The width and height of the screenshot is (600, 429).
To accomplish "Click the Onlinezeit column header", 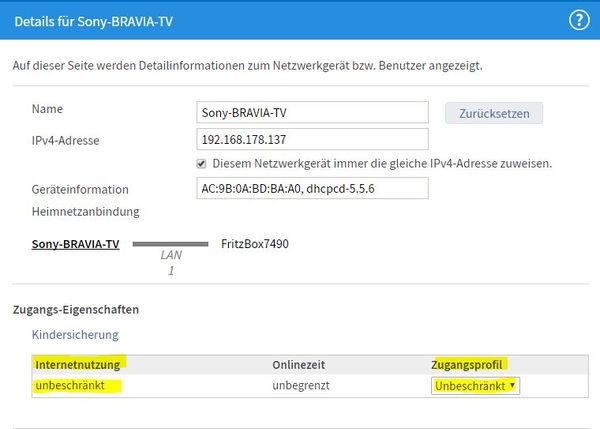I will tap(298, 365).
